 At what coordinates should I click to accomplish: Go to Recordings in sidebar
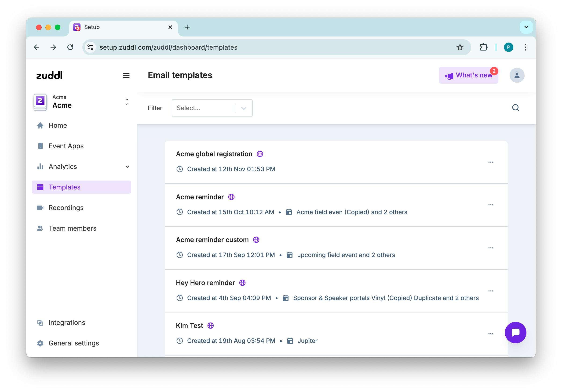coord(66,208)
